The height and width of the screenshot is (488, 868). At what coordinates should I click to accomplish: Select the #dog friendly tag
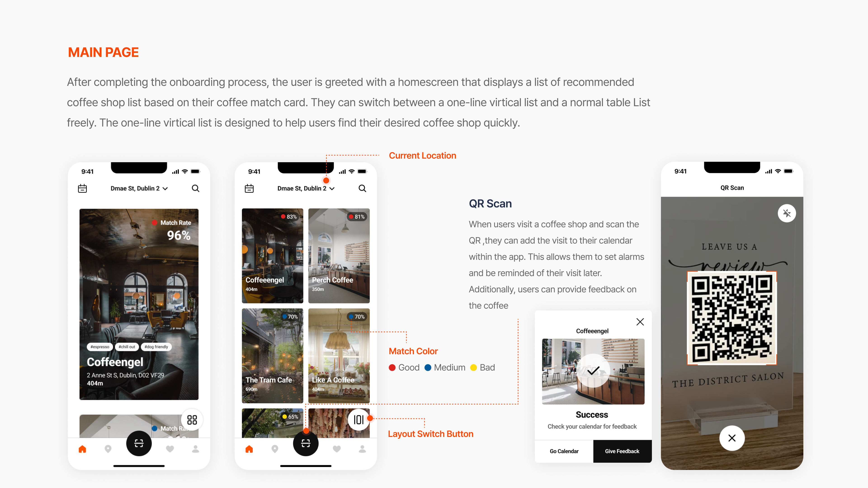[156, 347]
